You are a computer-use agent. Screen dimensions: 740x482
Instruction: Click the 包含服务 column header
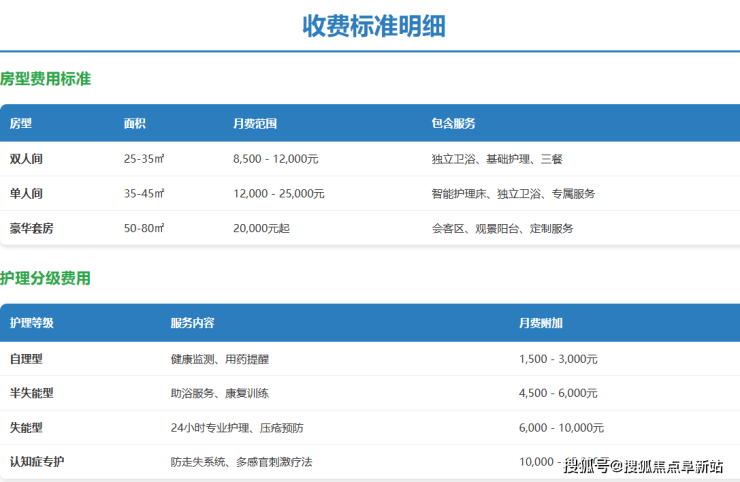tap(453, 124)
